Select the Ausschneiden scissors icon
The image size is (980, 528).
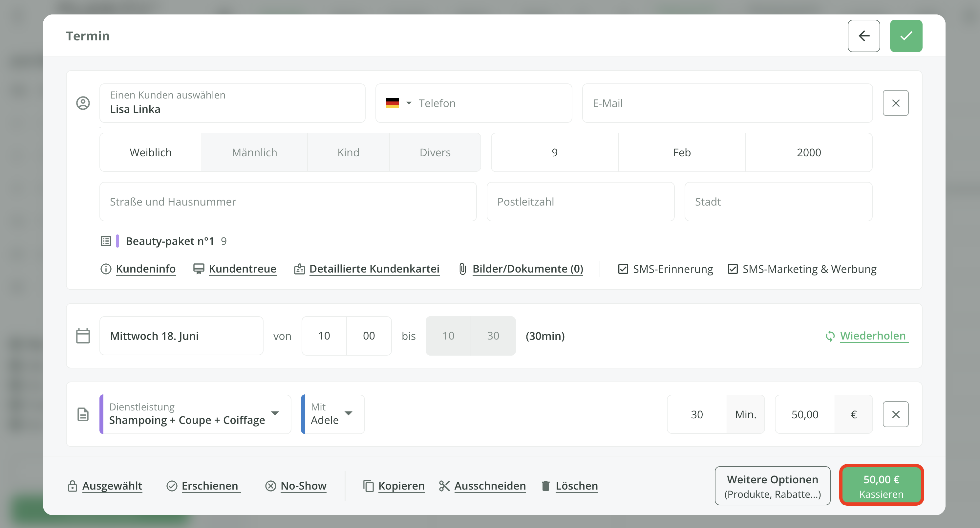coord(444,486)
